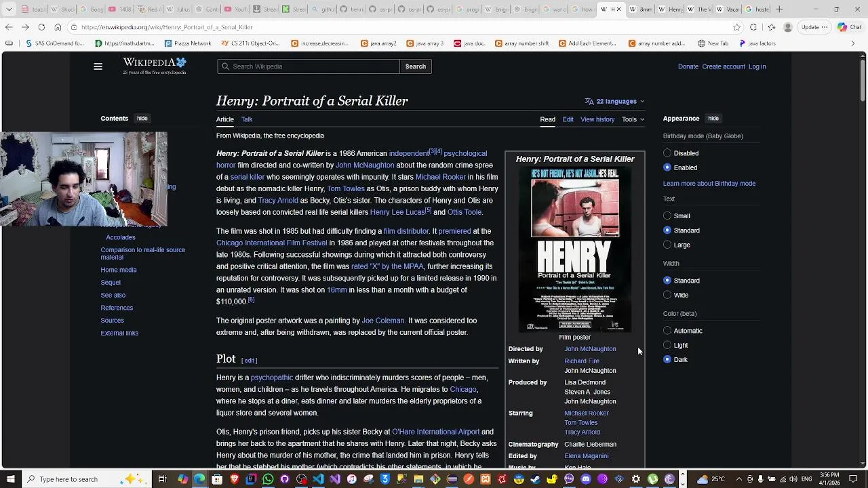
Task: Click the Create account link
Action: pos(724,66)
